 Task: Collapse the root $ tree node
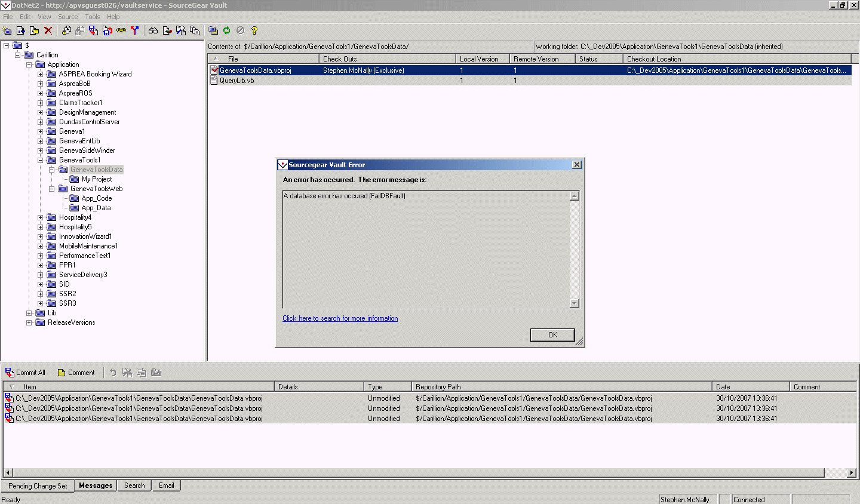(x=7, y=45)
